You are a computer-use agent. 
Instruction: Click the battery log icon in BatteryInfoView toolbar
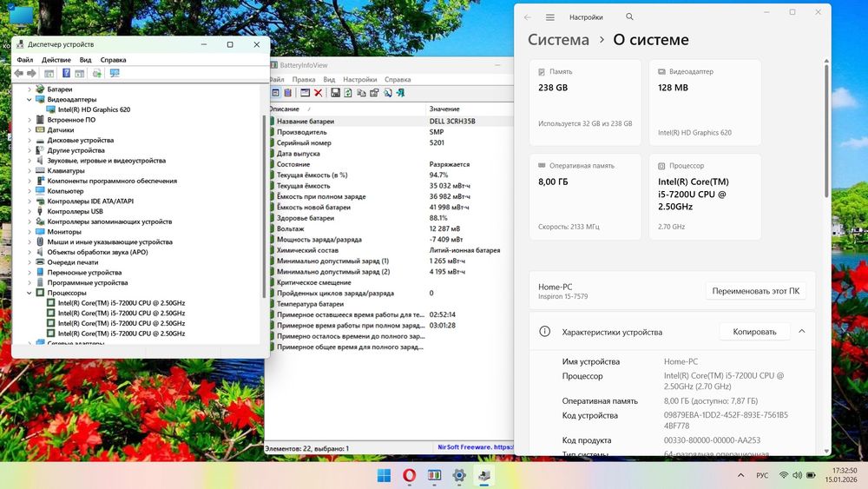(287, 92)
